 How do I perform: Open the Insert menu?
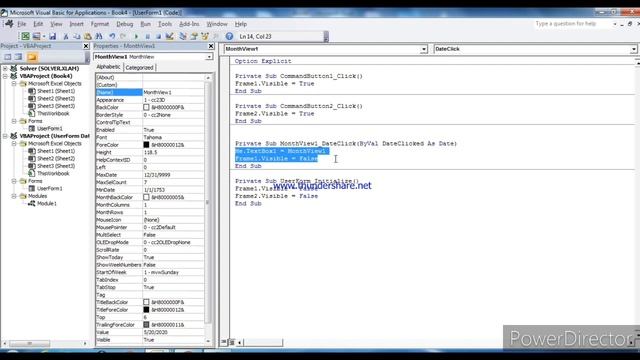pos(76,24)
